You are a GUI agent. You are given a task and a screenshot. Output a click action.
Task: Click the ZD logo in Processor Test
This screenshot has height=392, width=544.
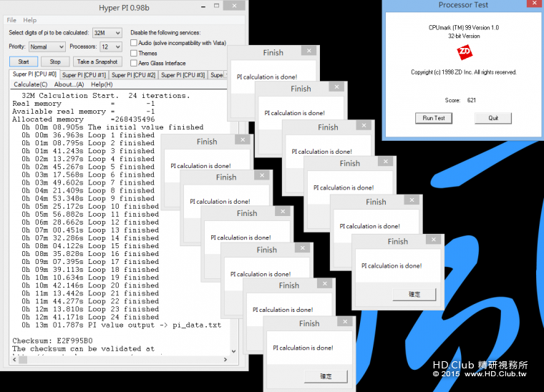(x=465, y=52)
